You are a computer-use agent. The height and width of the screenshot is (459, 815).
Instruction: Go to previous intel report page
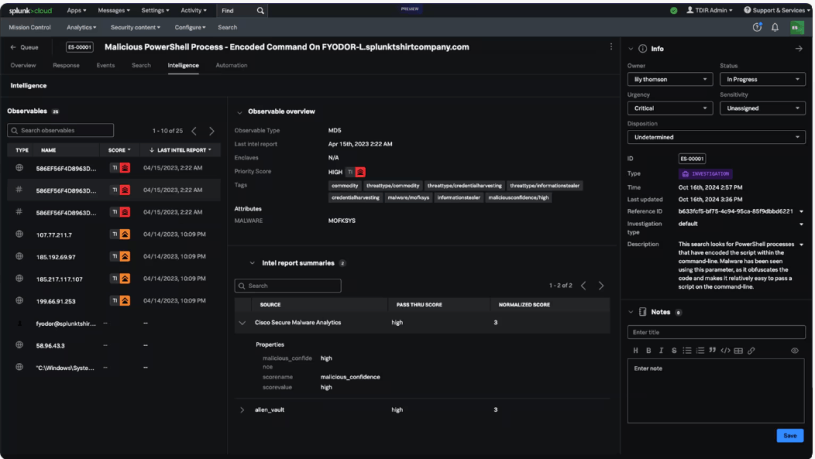(584, 285)
